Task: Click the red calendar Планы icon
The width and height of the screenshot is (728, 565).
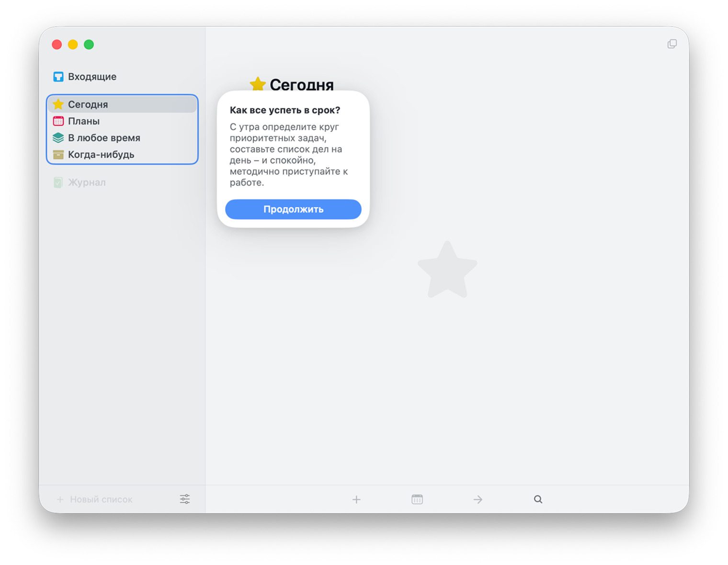Action: click(x=58, y=121)
